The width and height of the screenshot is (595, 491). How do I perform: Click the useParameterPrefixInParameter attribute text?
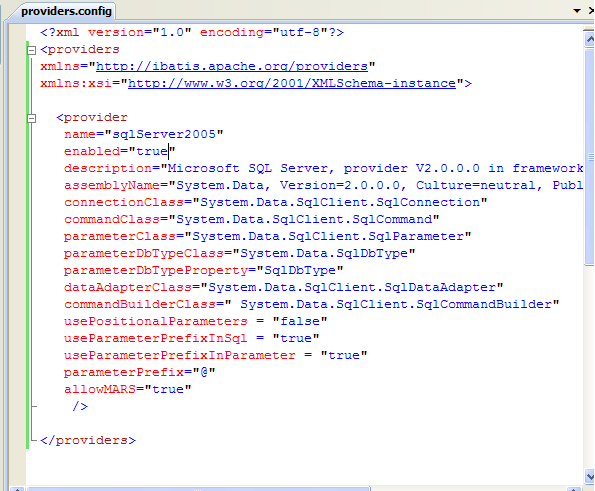point(216,356)
